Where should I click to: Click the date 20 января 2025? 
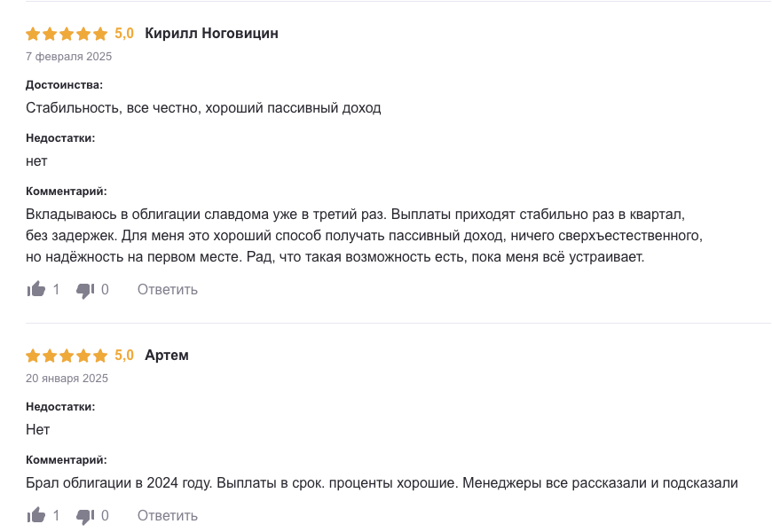tap(65, 378)
